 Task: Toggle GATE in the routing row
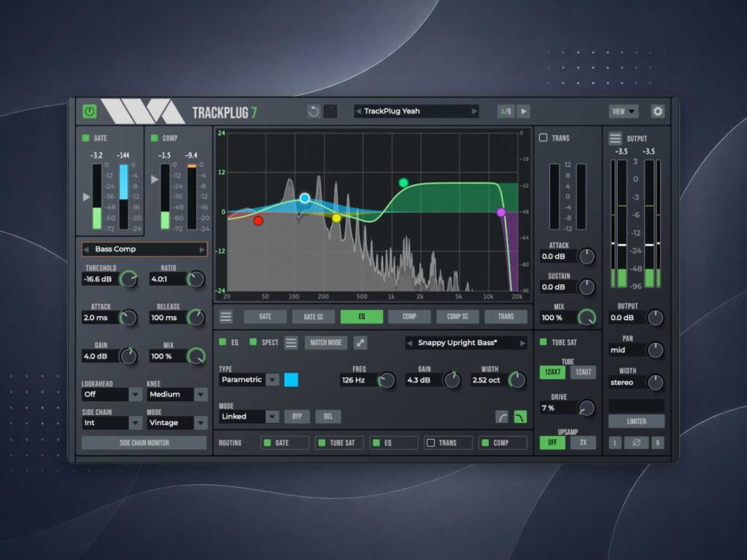[x=267, y=443]
